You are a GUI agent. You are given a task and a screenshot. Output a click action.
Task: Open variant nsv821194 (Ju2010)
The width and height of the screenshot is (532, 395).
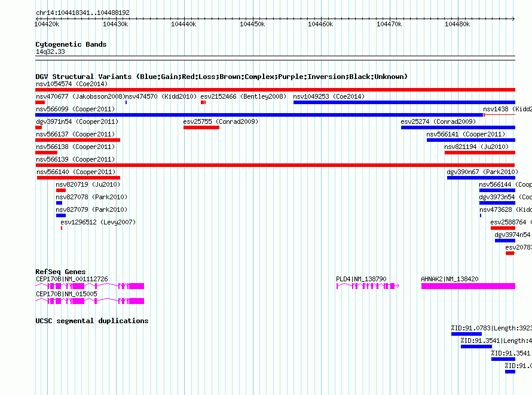[x=476, y=147]
